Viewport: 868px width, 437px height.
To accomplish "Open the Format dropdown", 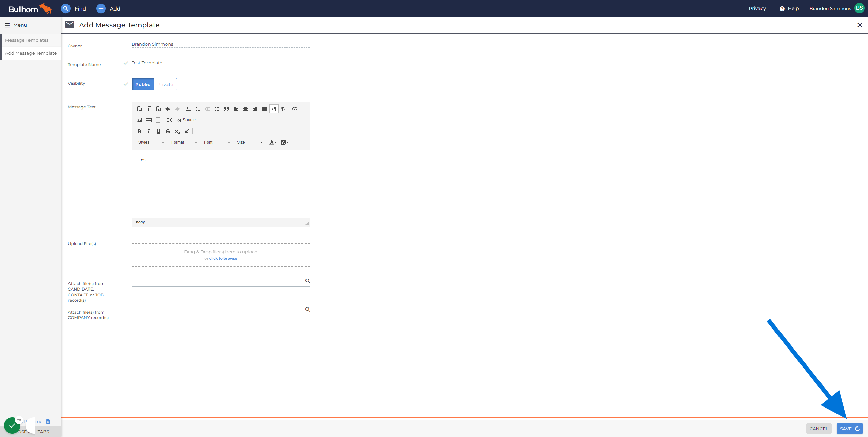I will (x=184, y=142).
